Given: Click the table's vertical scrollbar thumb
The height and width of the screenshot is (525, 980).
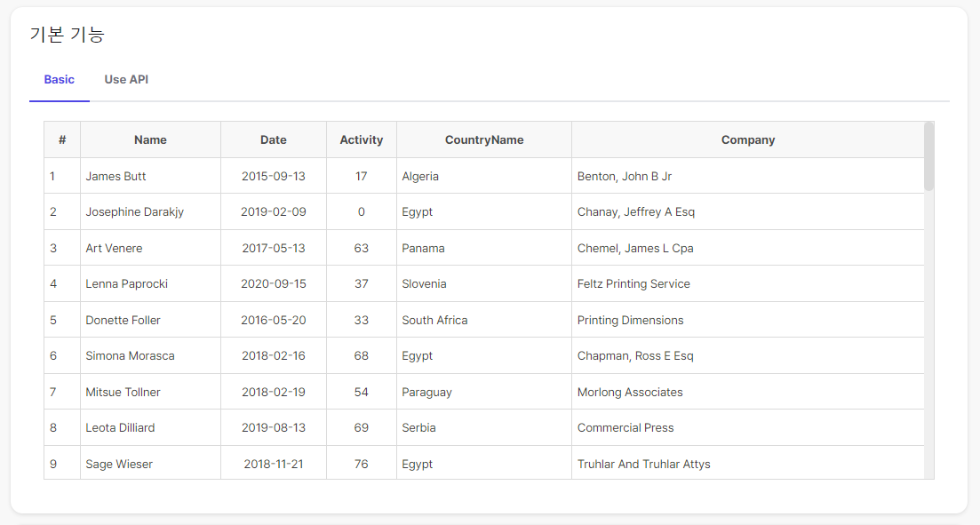Looking at the screenshot, I should pyautogui.click(x=928, y=156).
